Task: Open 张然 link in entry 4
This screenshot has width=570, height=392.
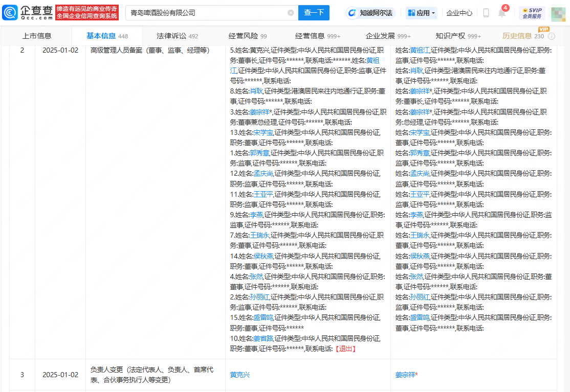Action: pos(256,276)
